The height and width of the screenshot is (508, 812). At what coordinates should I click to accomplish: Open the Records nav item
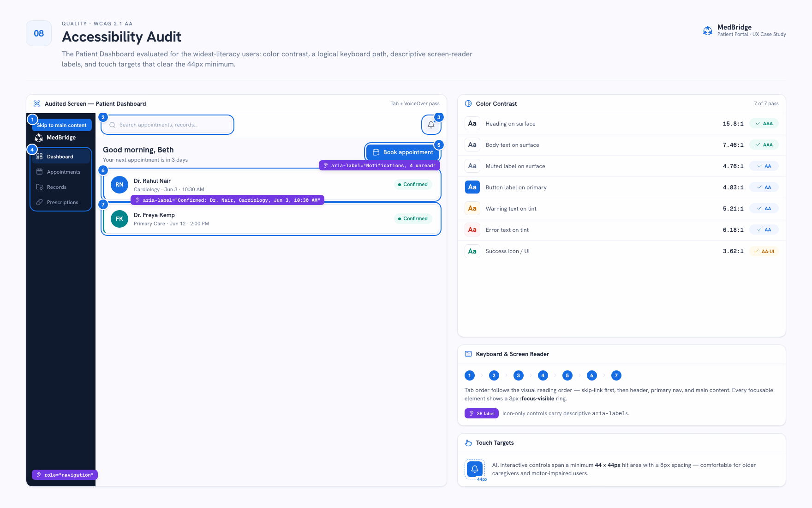[x=61, y=187]
